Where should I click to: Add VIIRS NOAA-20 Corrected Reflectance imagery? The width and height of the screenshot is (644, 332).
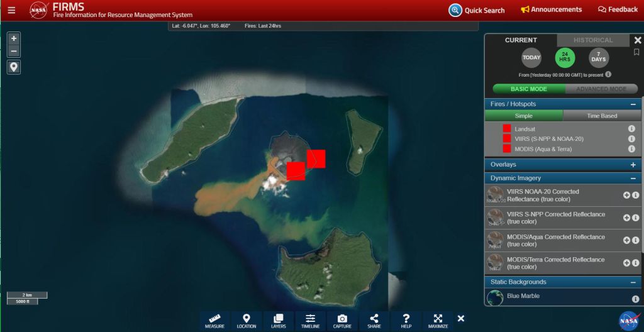pos(626,195)
